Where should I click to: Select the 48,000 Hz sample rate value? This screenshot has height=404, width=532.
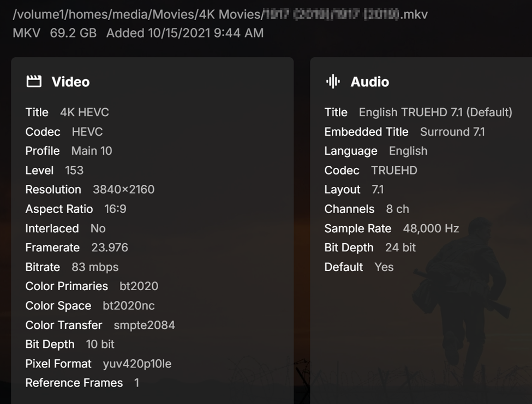pyautogui.click(x=431, y=228)
